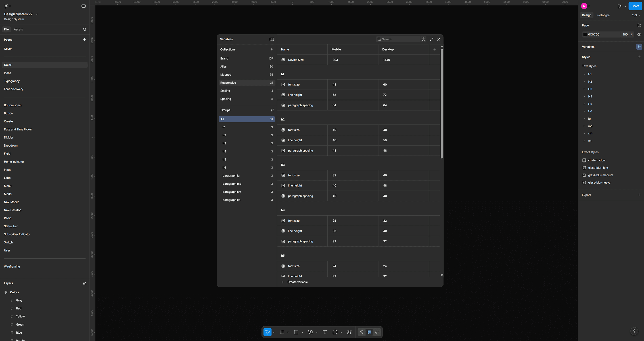Toggle Dev Mode in the bottom toolbar
This screenshot has width=644, height=341.
(x=377, y=332)
